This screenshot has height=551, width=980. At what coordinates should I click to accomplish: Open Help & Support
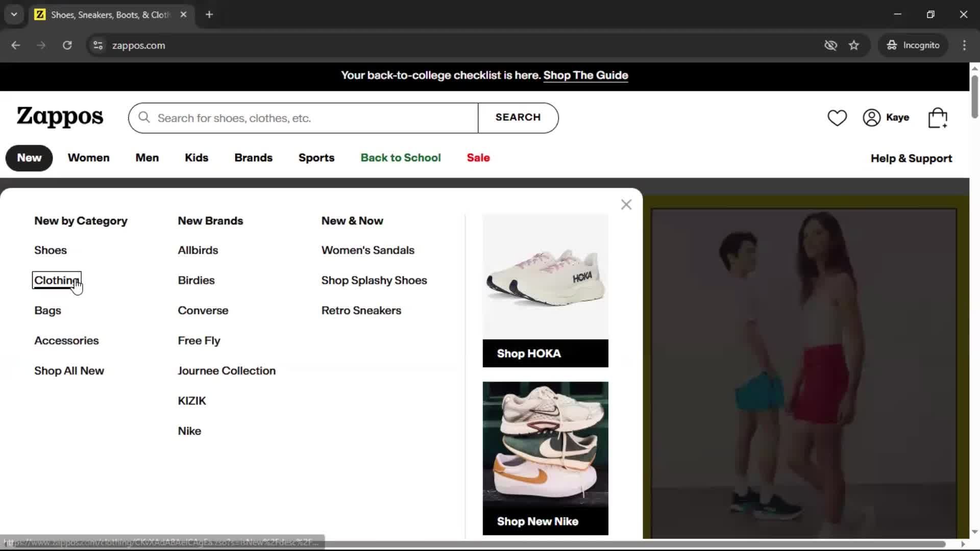coord(911,158)
